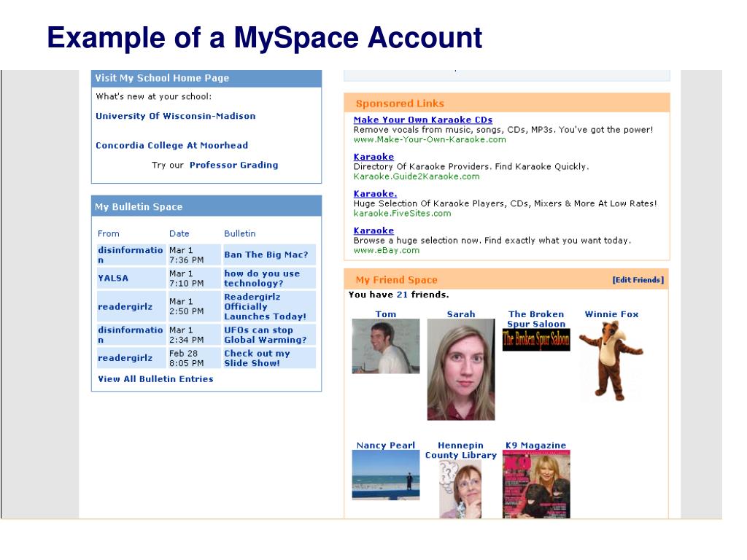This screenshot has height=560, width=747.
Task: Click the K9 Magazine name link
Action: click(x=536, y=446)
